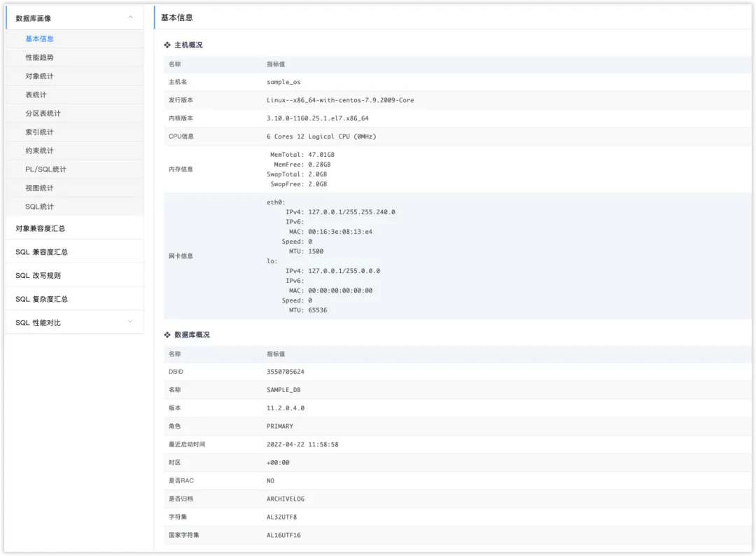756x556 pixels.
Task: Open SQL 复杂度汇总 section
Action: 41,299
